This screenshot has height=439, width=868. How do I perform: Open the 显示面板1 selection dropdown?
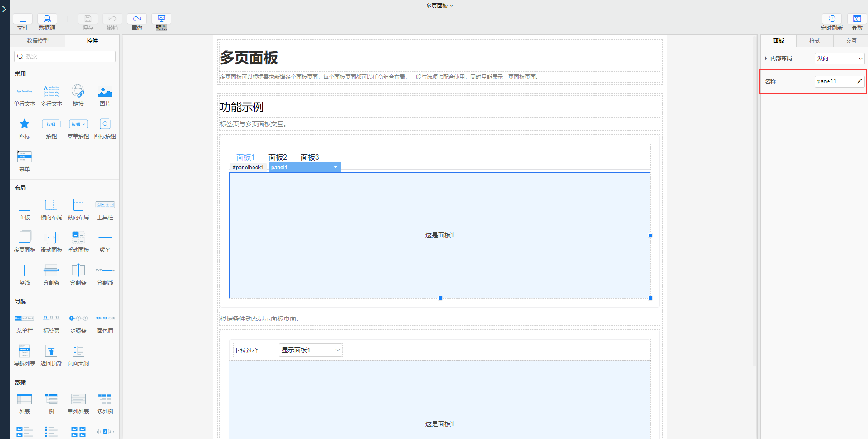click(310, 350)
